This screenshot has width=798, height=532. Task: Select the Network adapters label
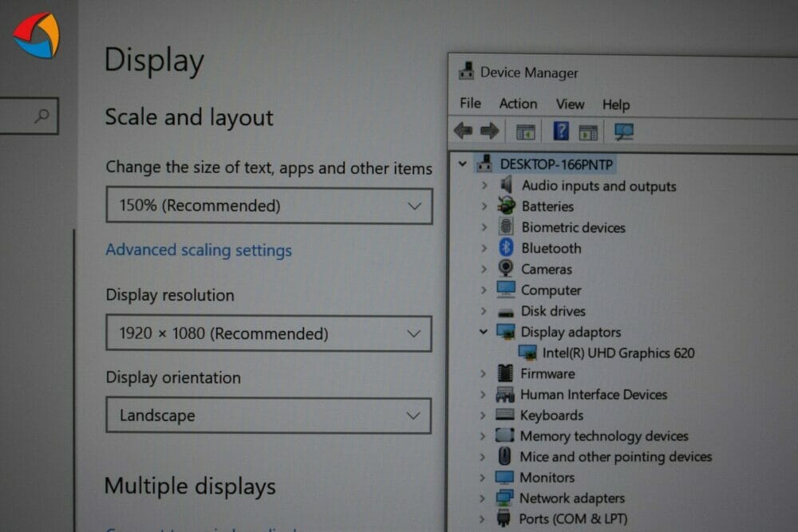[x=572, y=498]
